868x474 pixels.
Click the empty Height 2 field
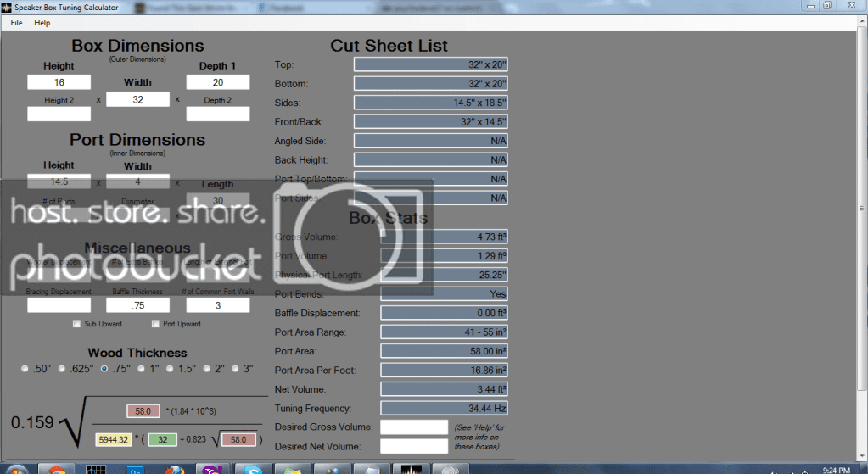pyautogui.click(x=59, y=114)
